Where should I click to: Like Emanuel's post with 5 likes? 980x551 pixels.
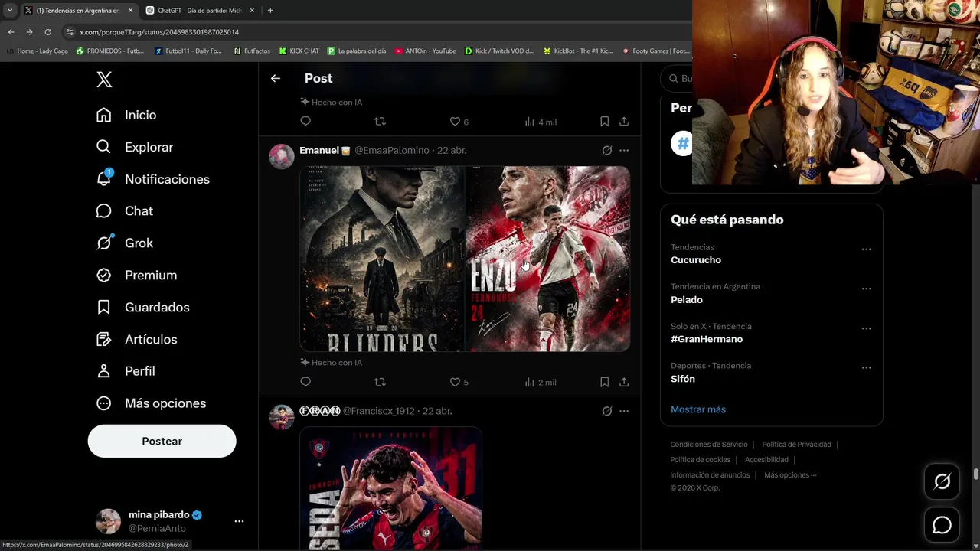pos(459,382)
